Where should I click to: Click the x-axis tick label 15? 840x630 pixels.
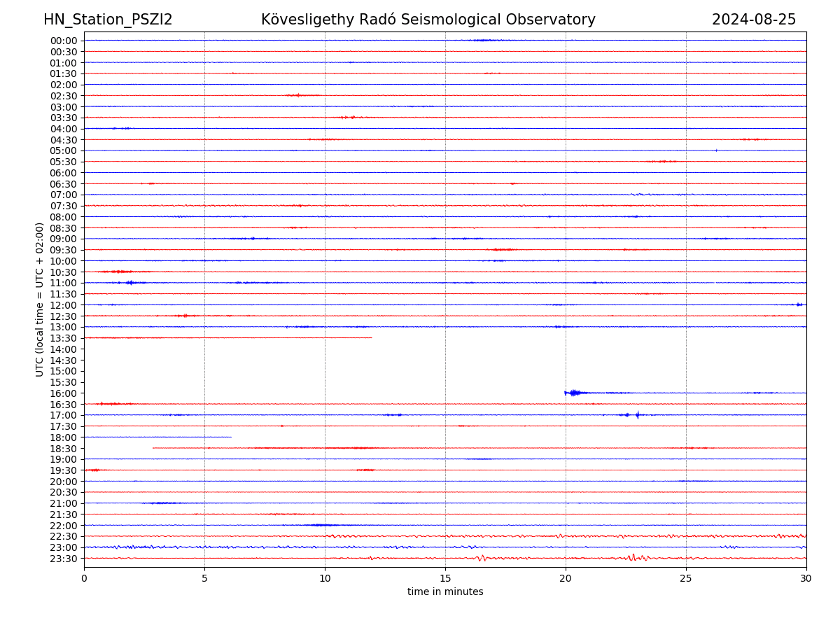click(445, 578)
